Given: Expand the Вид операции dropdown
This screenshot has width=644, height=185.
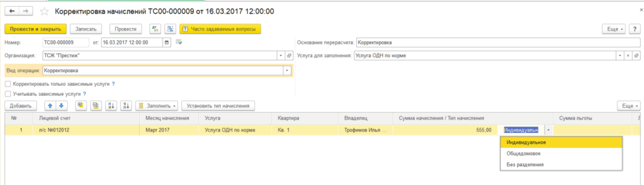Looking at the screenshot, I should point(286,71).
